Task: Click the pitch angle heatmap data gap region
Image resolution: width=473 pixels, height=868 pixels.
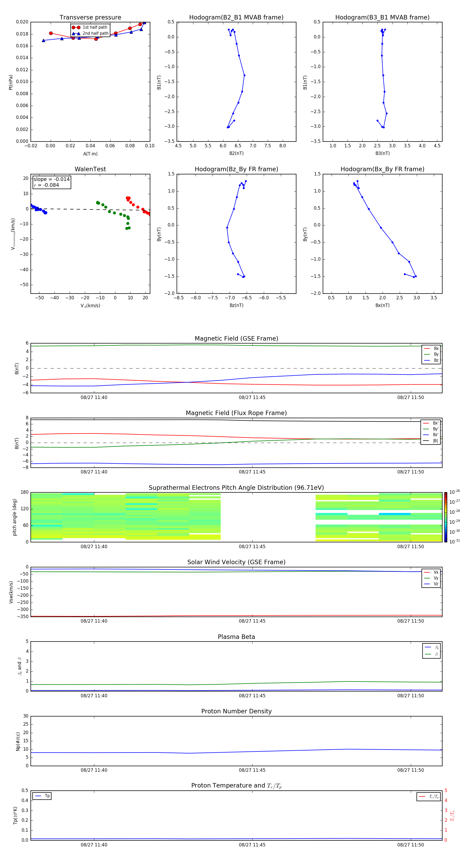Action: click(x=268, y=517)
